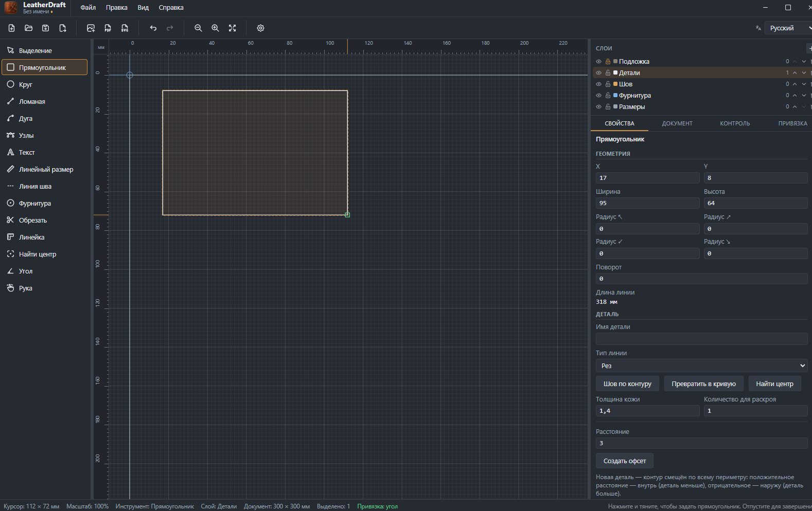Click Превратить в кривую button

703,384
